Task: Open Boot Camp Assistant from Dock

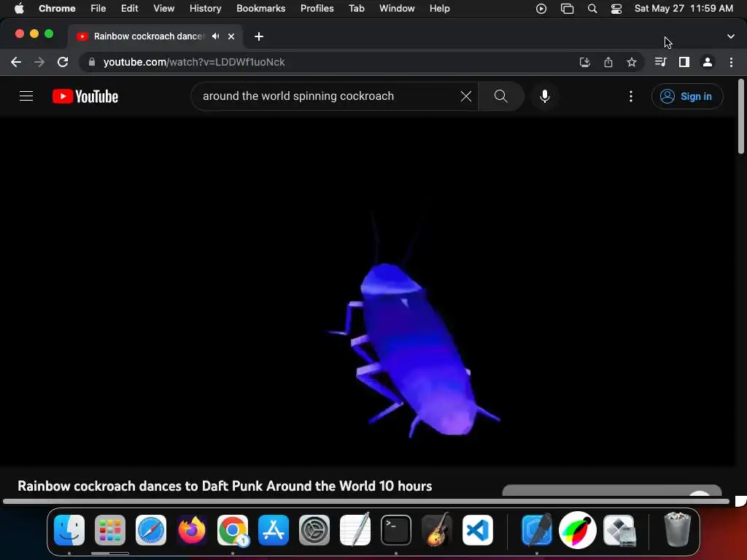Action: click(619, 530)
